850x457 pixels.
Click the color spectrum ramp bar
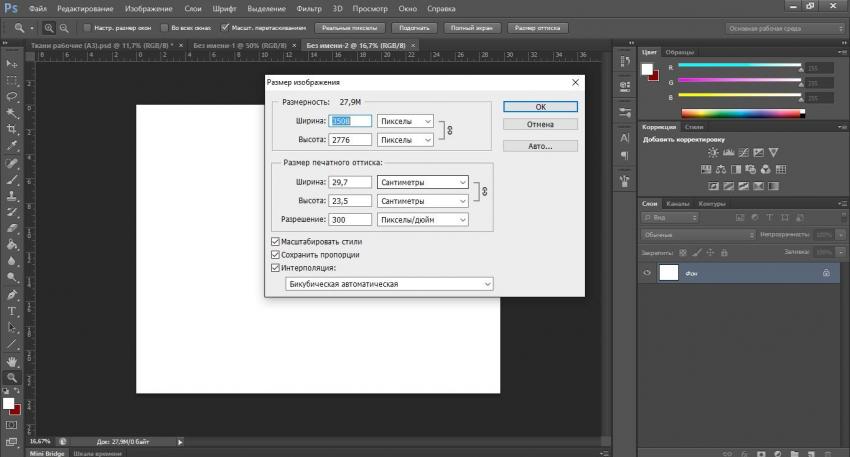tap(741, 114)
